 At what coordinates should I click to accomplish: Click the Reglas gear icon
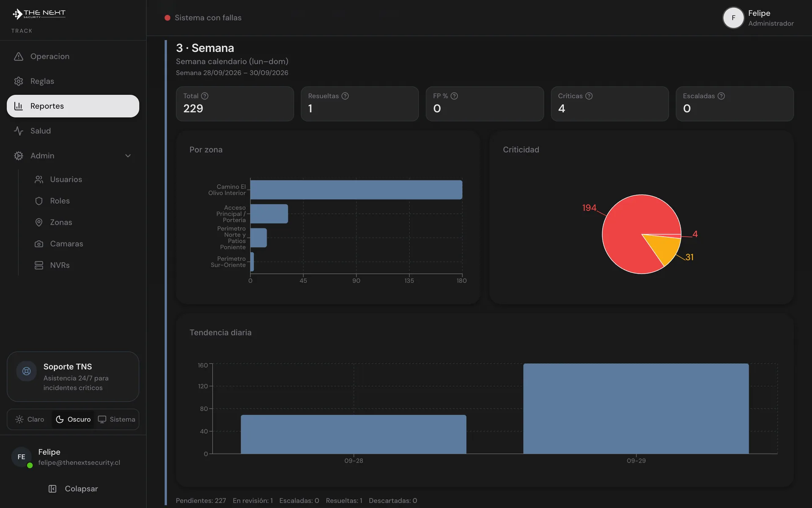pyautogui.click(x=19, y=81)
